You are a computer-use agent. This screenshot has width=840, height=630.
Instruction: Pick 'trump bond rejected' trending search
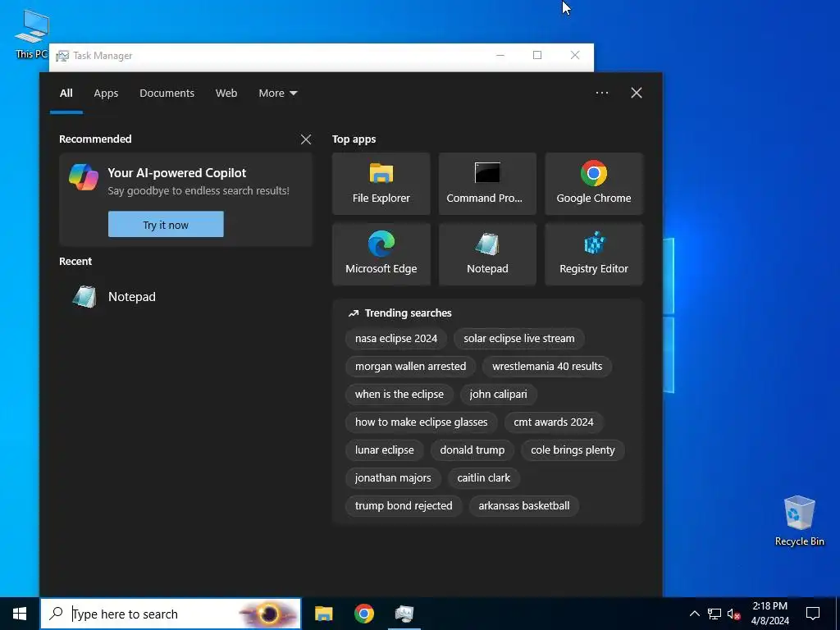pyautogui.click(x=404, y=505)
